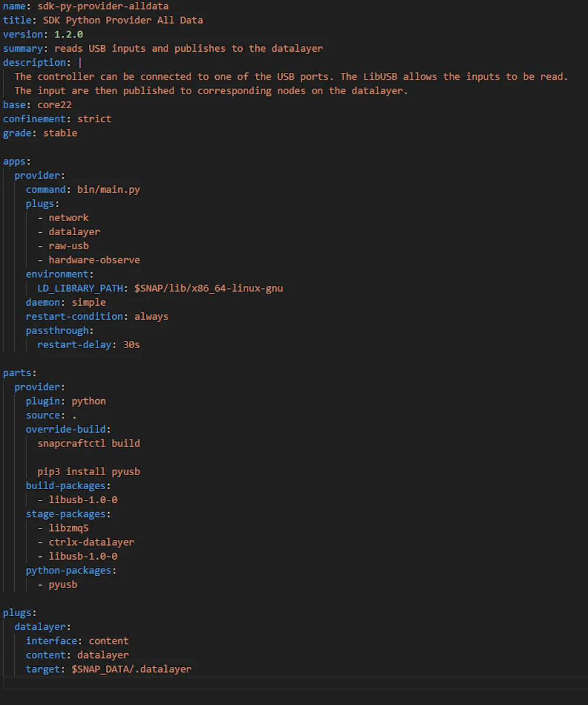
Task: Click 'provider:' under parts
Action: (x=40, y=387)
